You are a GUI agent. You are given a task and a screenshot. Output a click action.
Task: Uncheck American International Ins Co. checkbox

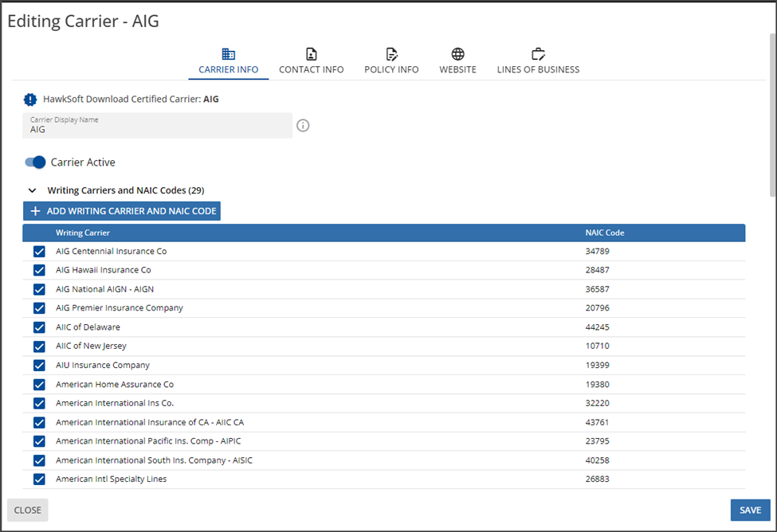pos(39,403)
